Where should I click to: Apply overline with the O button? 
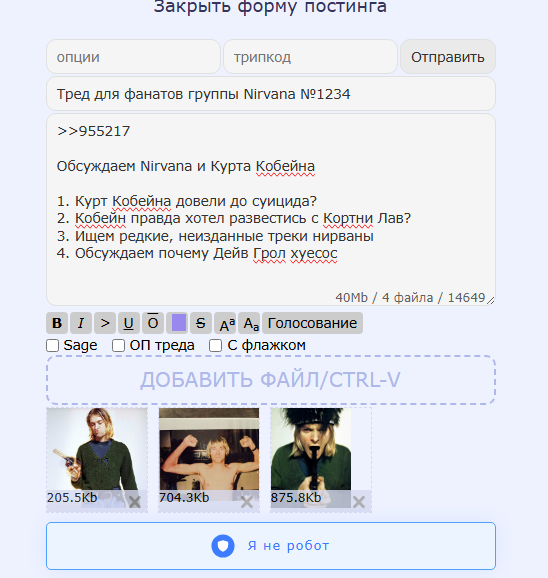(153, 323)
